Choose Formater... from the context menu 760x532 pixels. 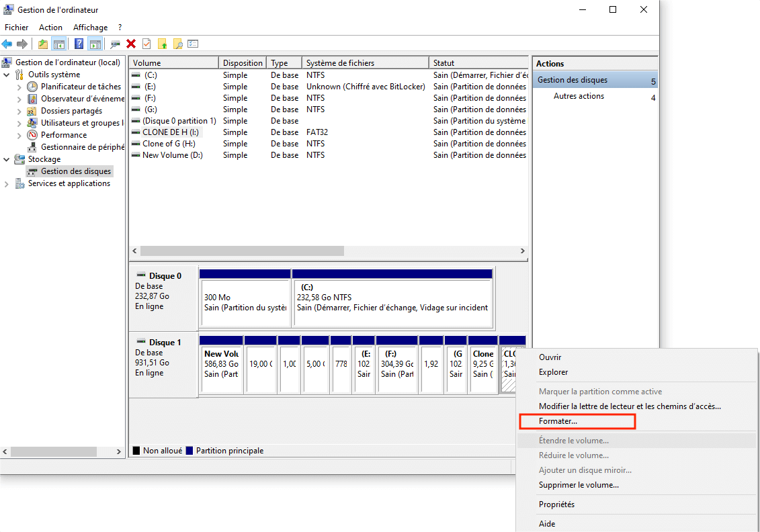pos(558,422)
